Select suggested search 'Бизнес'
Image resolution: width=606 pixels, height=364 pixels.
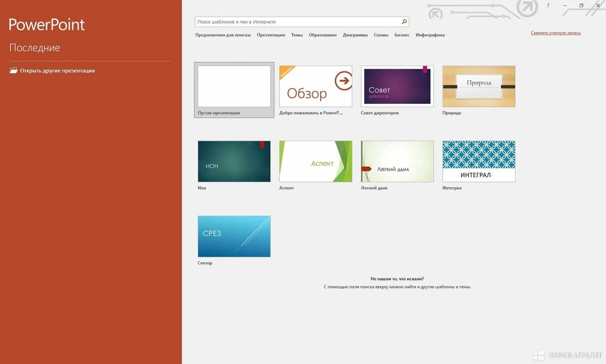point(402,35)
